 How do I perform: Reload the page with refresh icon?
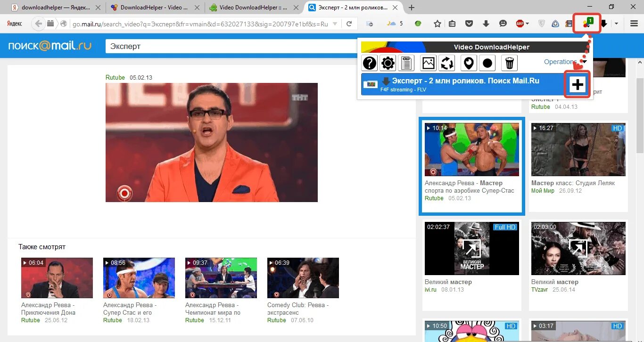[349, 24]
